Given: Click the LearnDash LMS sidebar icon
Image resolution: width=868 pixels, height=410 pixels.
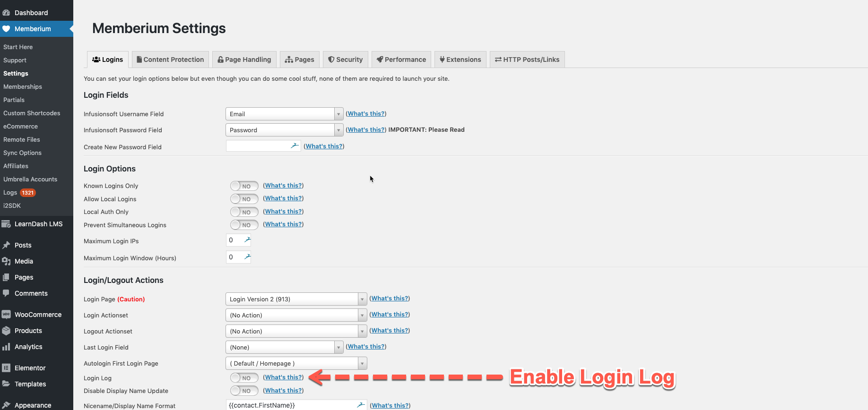Looking at the screenshot, I should 6,224.
